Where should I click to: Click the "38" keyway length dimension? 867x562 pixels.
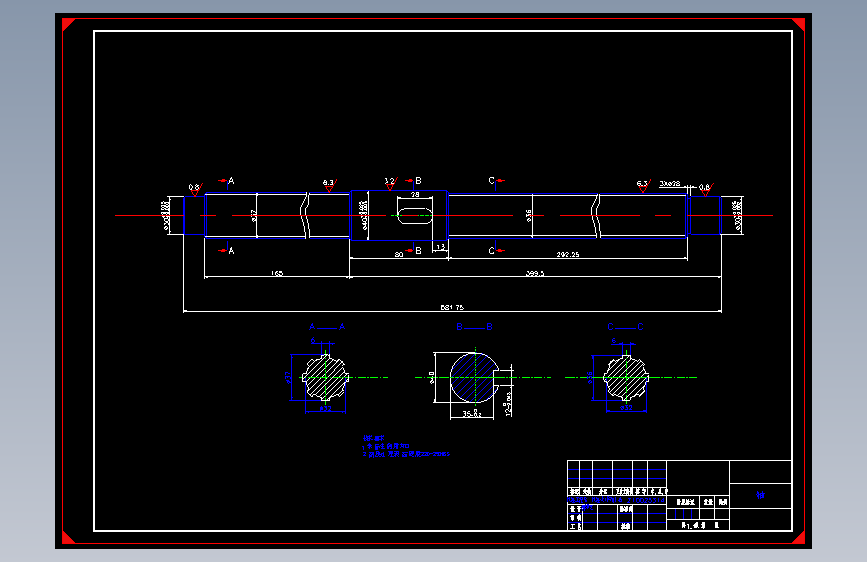click(415, 195)
